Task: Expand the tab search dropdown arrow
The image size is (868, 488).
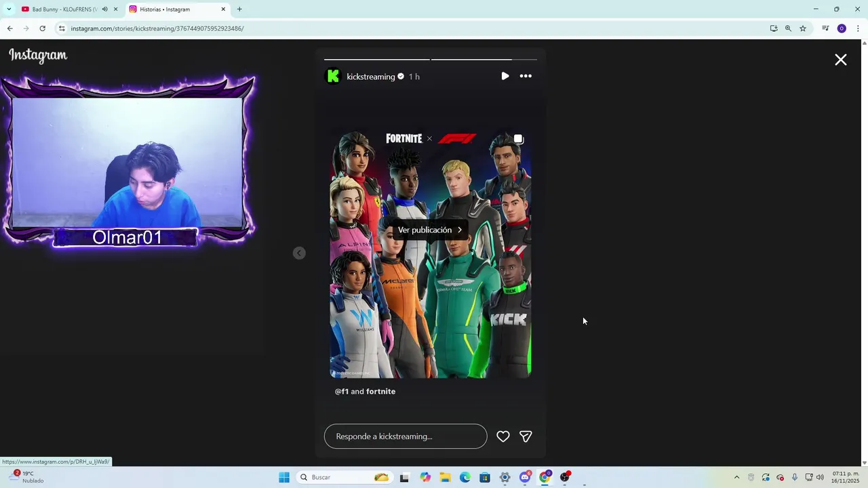Action: pos(9,9)
